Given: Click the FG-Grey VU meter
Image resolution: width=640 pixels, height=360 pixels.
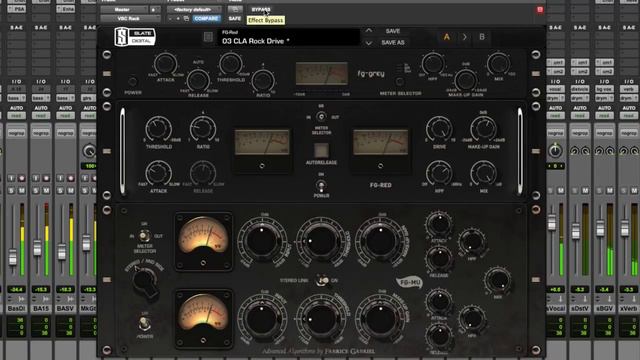Looking at the screenshot, I should click(x=322, y=74).
